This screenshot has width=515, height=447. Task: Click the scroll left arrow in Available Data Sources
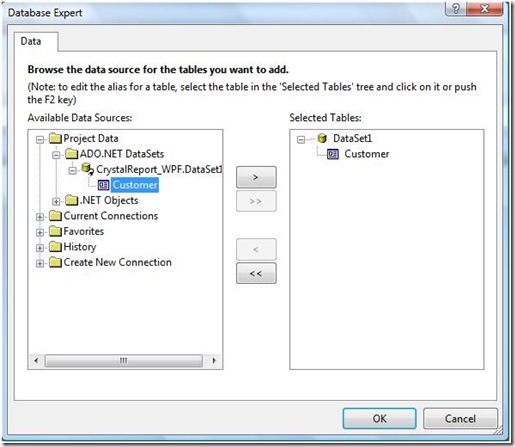[36, 361]
